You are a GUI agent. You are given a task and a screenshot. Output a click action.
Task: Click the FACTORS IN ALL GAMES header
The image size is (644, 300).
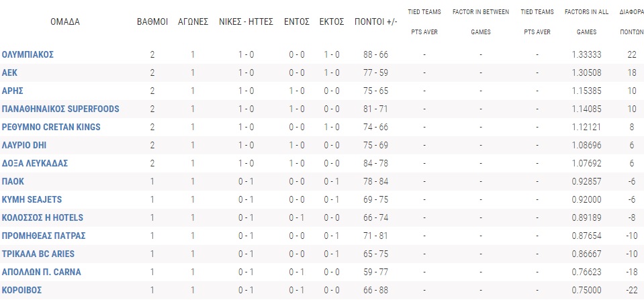point(593,21)
